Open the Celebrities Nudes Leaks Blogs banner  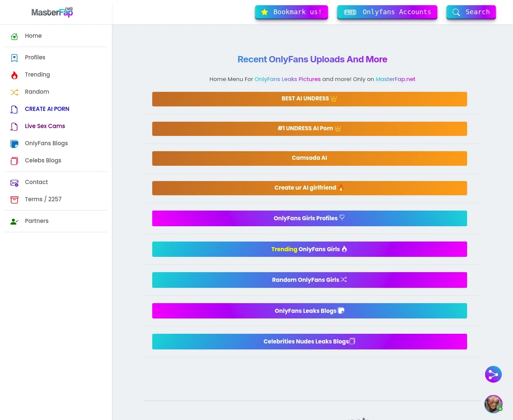coord(310,342)
